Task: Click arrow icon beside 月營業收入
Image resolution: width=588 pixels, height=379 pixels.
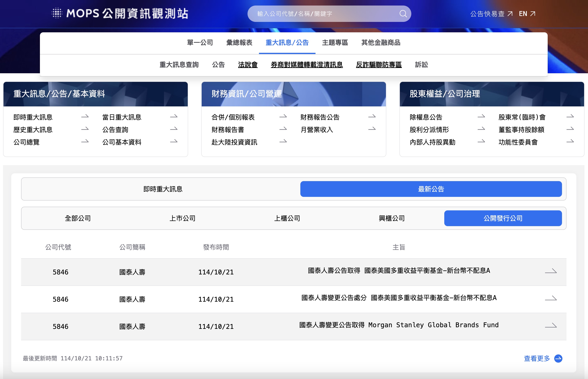Action: [372, 129]
